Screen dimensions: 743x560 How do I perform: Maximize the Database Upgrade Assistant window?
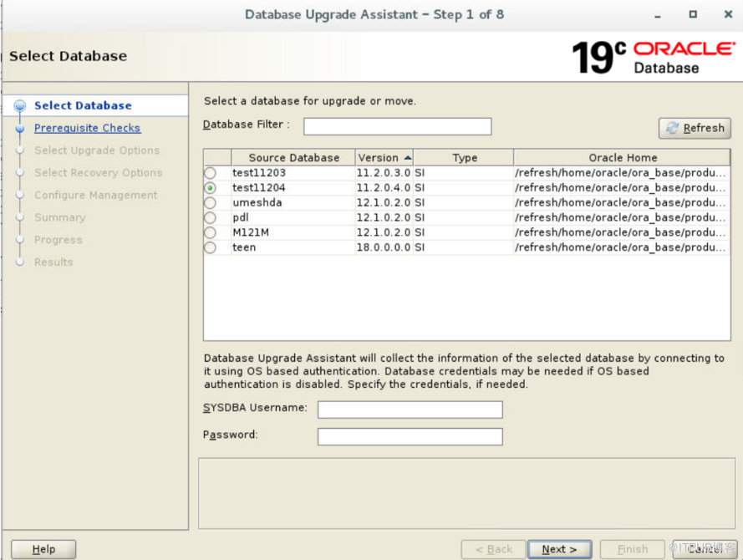pos(693,14)
